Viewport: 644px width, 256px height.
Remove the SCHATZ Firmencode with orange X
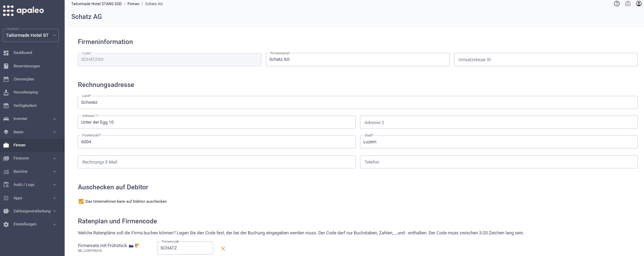point(223,248)
